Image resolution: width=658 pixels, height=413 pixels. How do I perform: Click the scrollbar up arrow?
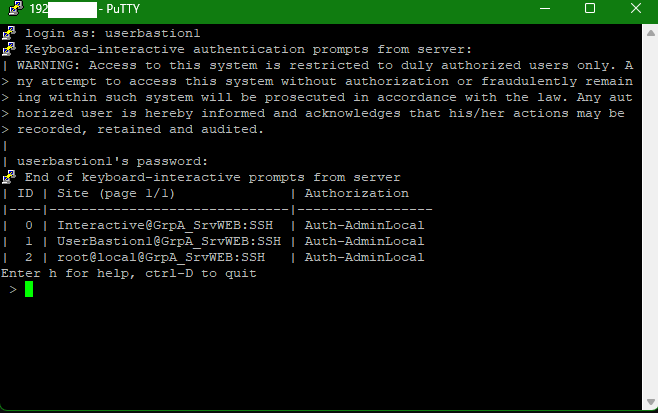[647, 33]
